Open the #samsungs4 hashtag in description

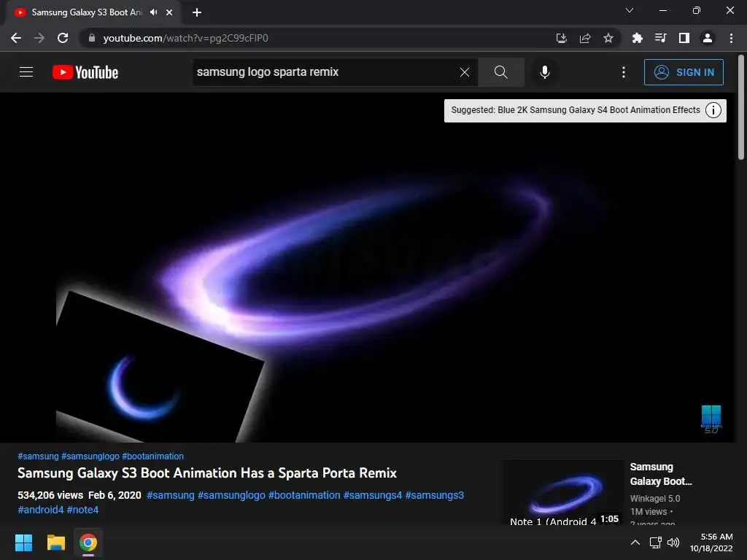pos(373,495)
